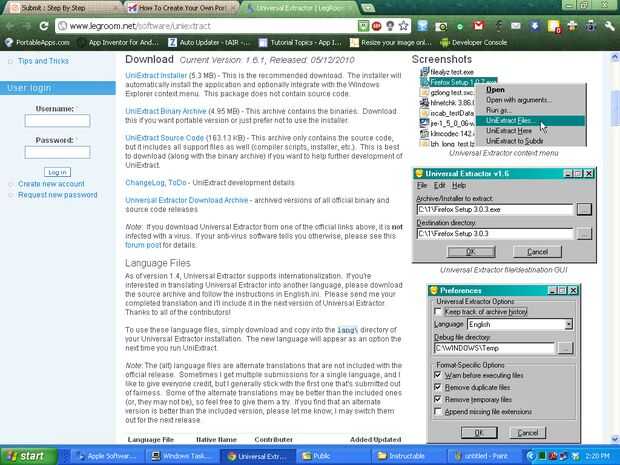Screen dimensions: 620x465
Task: Open the Resize your image onl... bookmark
Action: (x=391, y=42)
